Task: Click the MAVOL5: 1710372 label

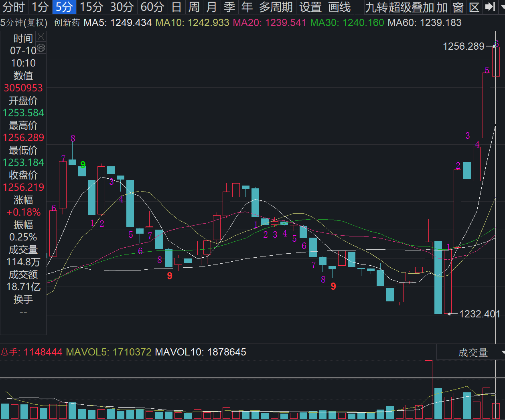Action: 109,352
